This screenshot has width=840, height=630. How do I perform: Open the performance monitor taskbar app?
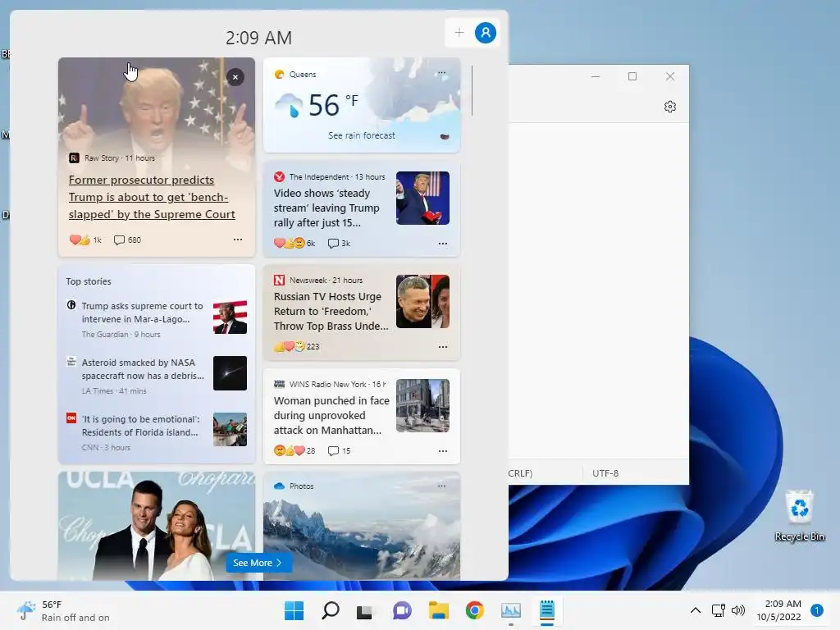pyautogui.click(x=510, y=610)
